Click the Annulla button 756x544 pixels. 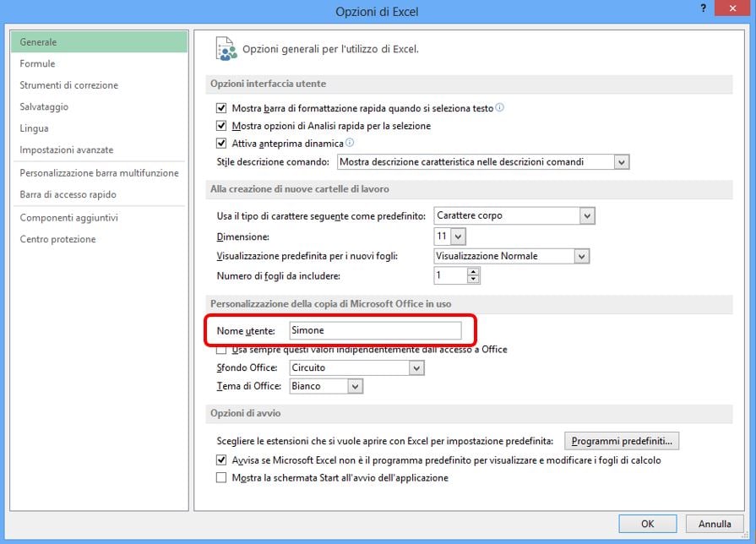click(715, 524)
